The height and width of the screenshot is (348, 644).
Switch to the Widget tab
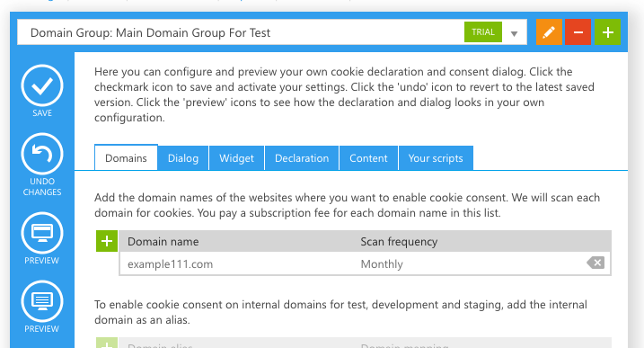[x=236, y=158]
